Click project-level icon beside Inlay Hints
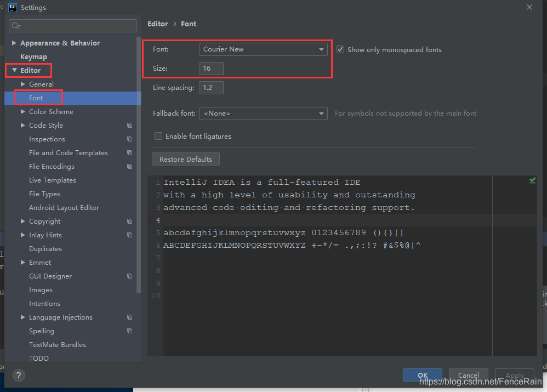 (x=129, y=235)
